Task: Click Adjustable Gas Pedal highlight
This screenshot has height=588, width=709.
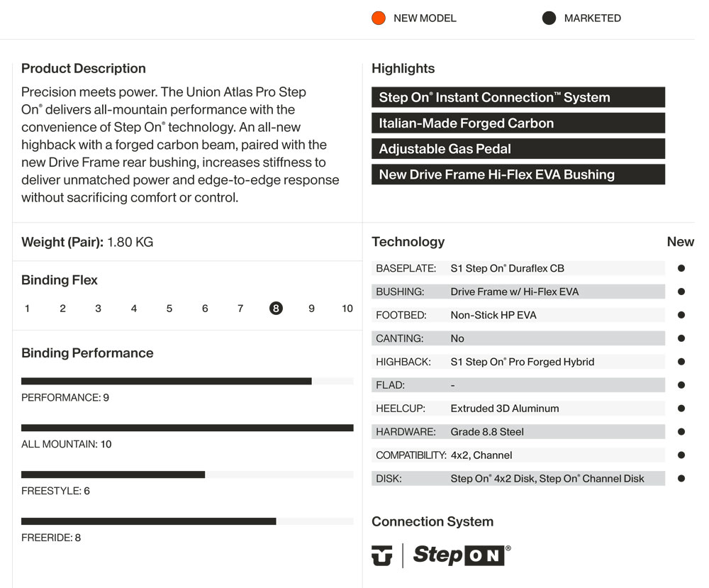Action: pyautogui.click(x=518, y=149)
